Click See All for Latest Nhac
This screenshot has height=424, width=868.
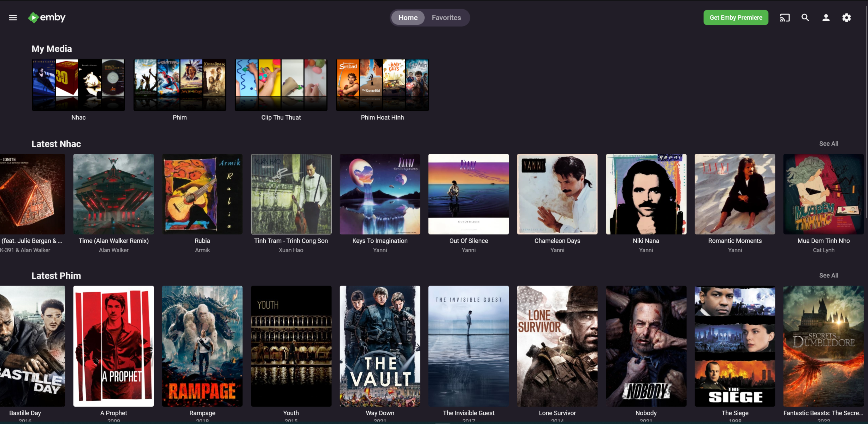point(829,143)
